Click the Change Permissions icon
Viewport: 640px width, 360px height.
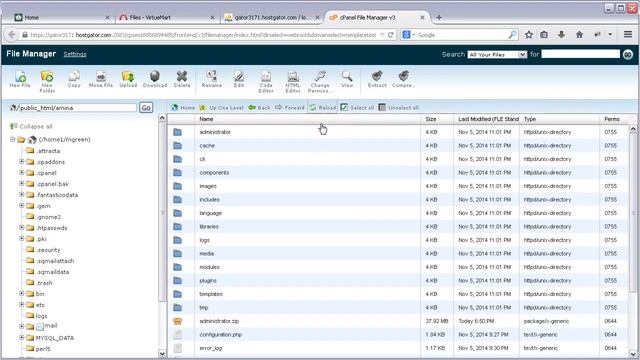[x=320, y=81]
